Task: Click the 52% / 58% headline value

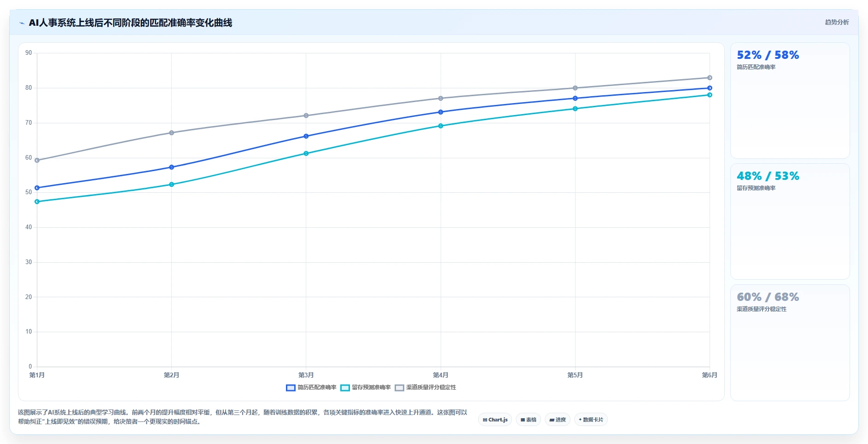Action: pos(768,55)
